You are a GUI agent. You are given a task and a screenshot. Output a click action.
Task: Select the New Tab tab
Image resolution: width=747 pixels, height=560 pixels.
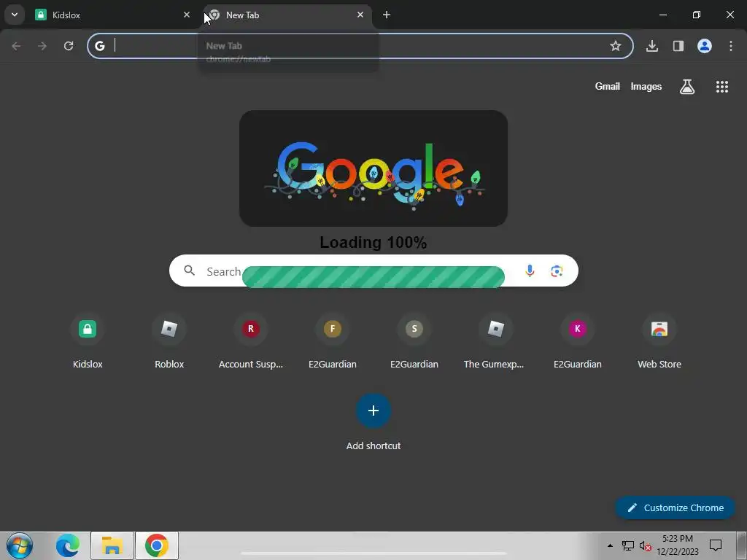pyautogui.click(x=288, y=15)
